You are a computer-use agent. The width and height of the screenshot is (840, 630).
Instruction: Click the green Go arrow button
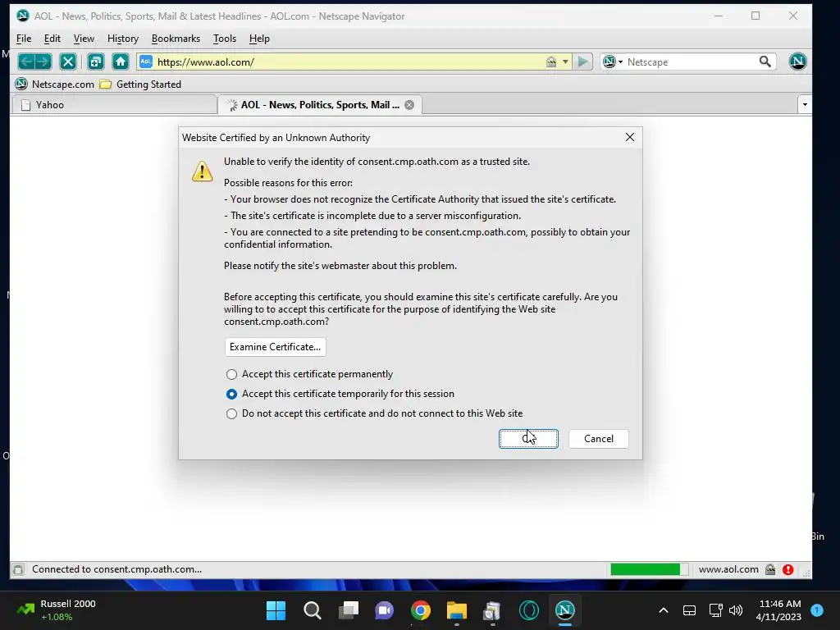click(x=582, y=62)
